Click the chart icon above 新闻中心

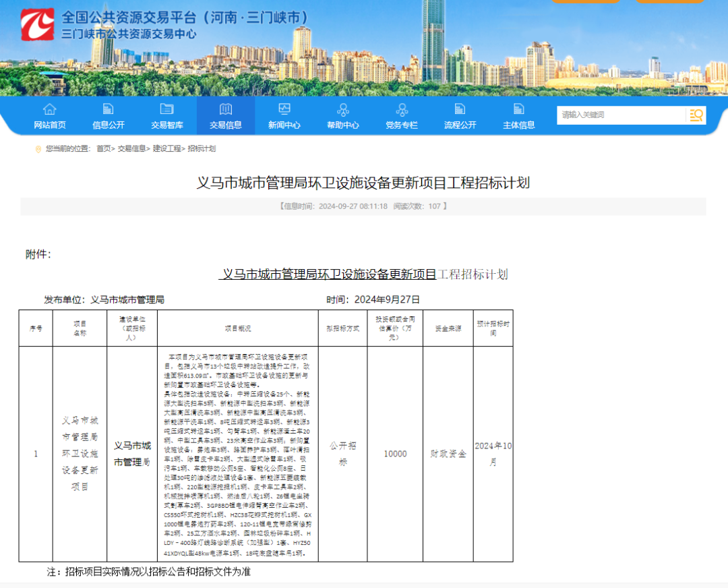click(x=284, y=109)
